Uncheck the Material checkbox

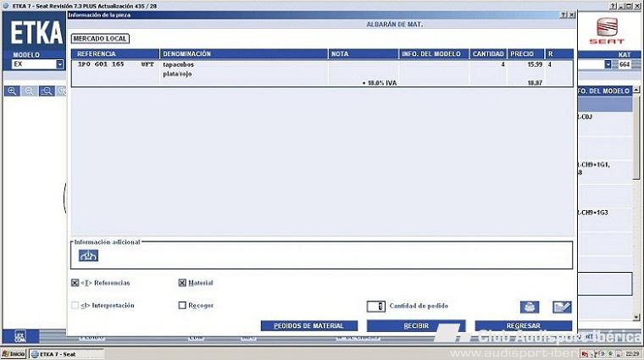[x=182, y=283]
